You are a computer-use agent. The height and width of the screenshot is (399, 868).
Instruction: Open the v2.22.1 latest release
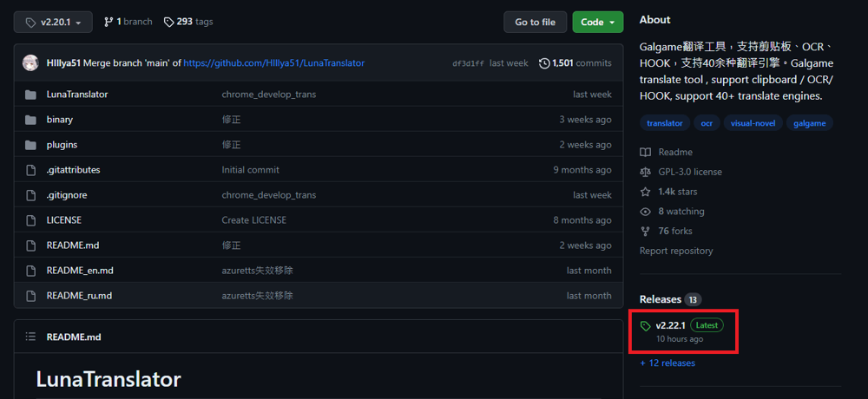click(x=668, y=325)
